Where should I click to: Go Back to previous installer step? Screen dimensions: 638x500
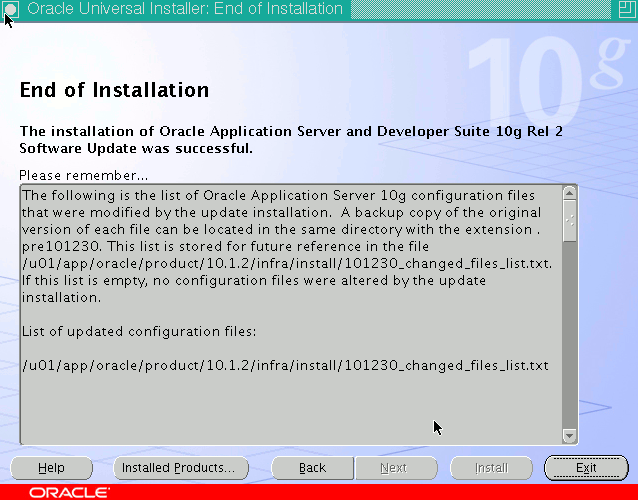[x=312, y=468]
